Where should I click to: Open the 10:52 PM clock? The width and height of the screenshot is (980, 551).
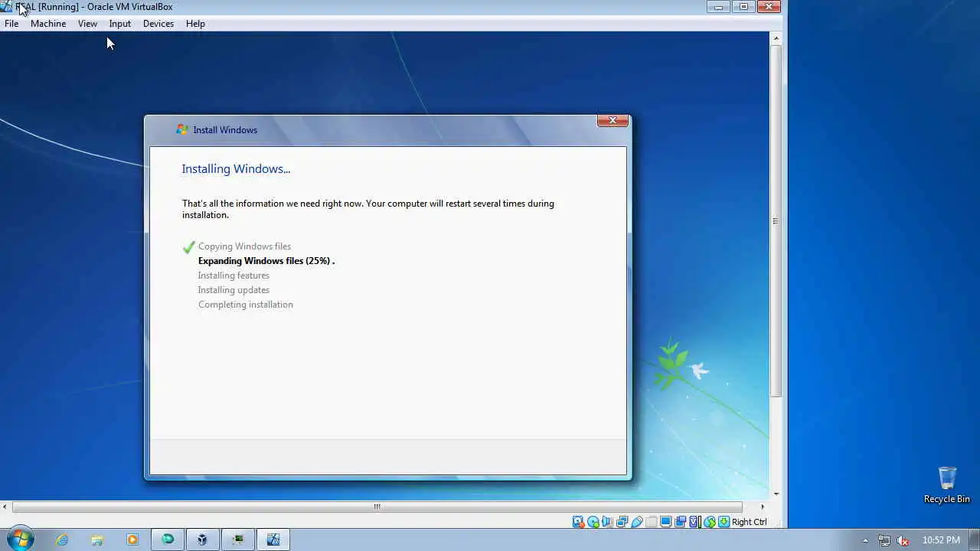[941, 540]
